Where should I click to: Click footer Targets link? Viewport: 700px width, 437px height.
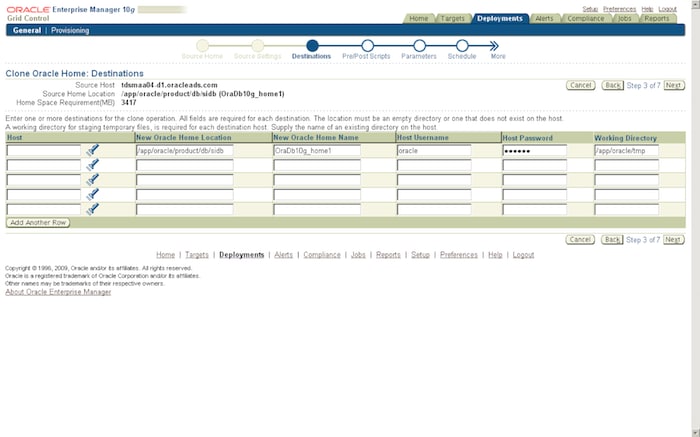coord(197,255)
